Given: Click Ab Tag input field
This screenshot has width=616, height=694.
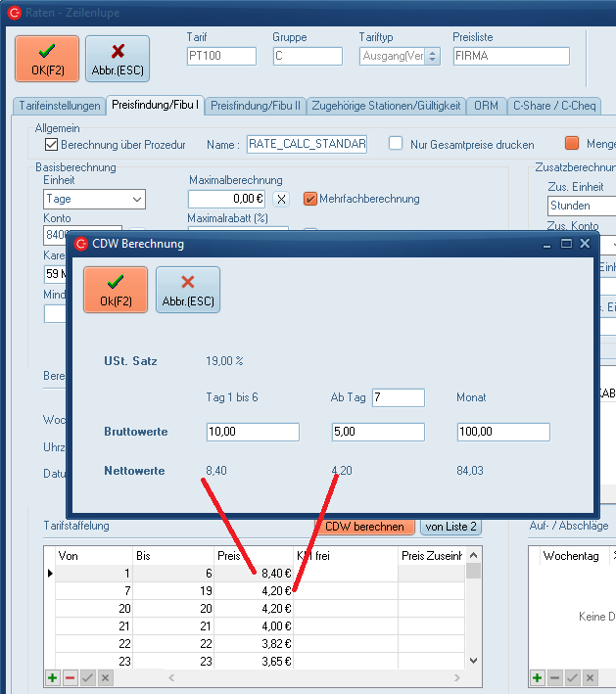Looking at the screenshot, I should (399, 397).
